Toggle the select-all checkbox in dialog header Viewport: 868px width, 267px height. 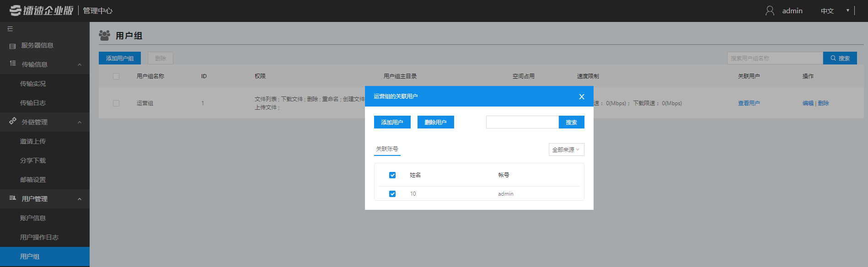click(392, 175)
